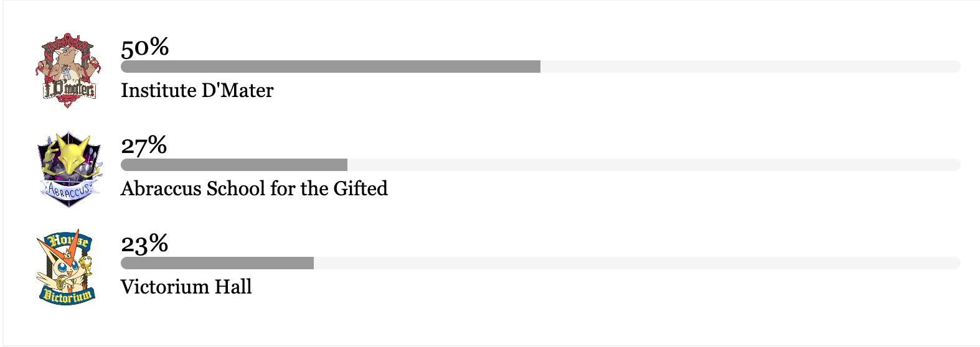The image size is (980, 347).
Task: Click the empty portion of Victorium Hall's bar
Action: (x=636, y=263)
